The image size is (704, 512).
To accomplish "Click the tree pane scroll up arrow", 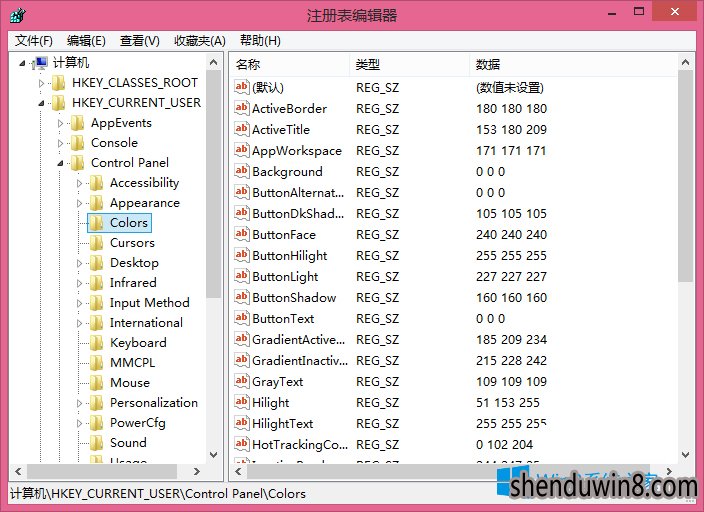I will coord(214,62).
